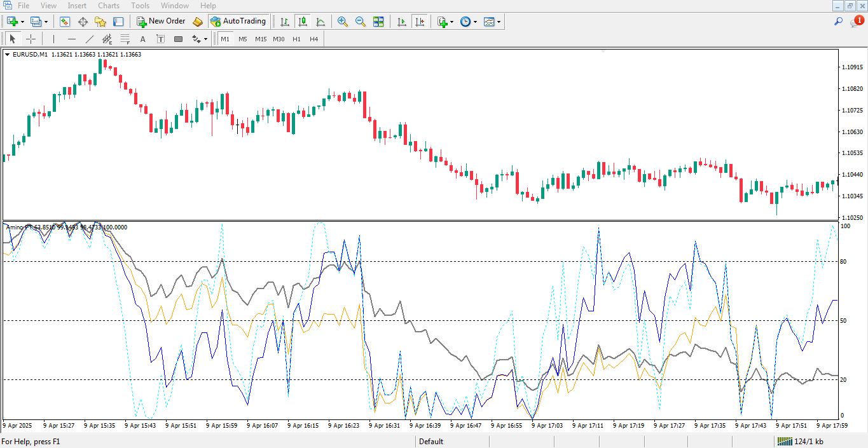Open the Periodicity clock dropdown
Viewport: 868px width, 448px height.
466,22
